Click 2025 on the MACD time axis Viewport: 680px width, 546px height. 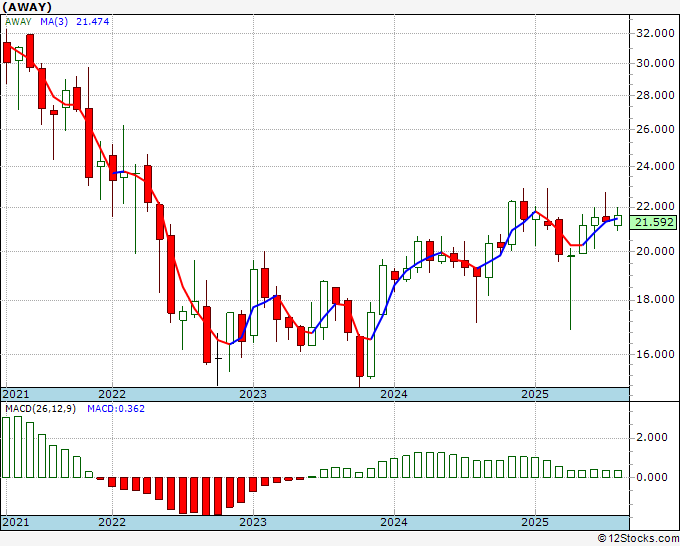(535, 522)
